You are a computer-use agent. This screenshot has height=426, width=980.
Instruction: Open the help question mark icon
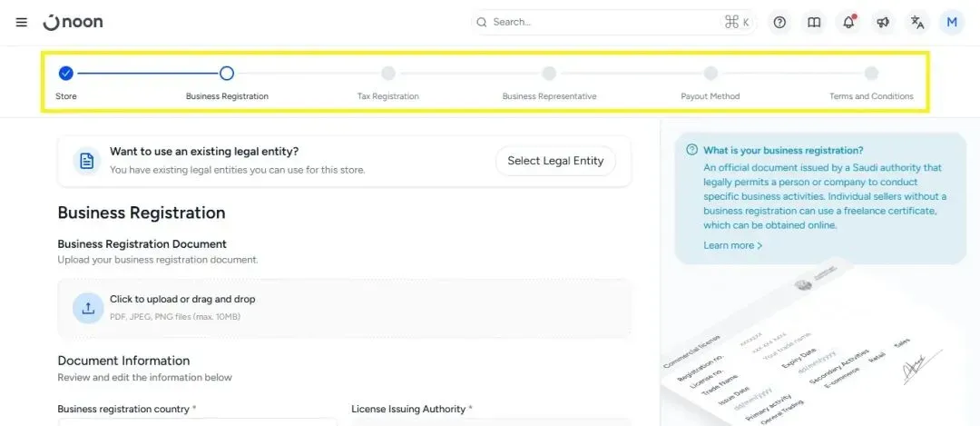[x=779, y=23]
